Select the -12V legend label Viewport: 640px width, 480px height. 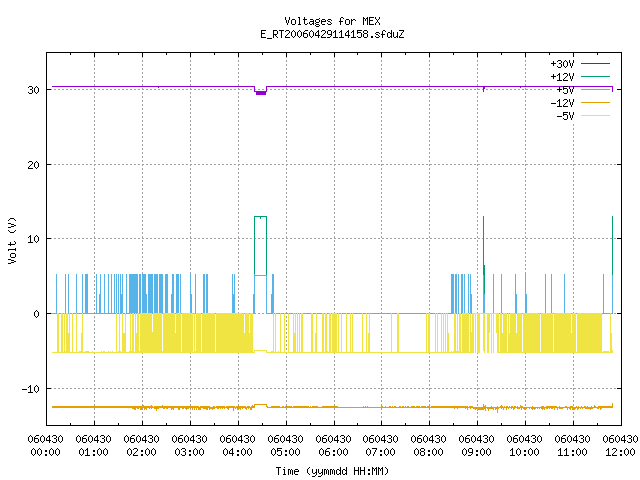(x=562, y=103)
